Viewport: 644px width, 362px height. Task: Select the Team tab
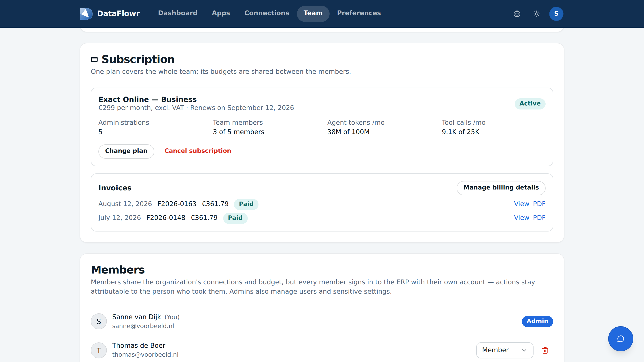point(313,13)
